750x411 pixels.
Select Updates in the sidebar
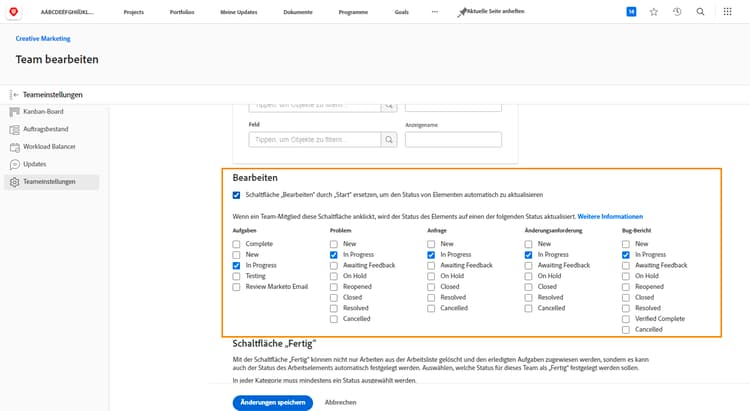[x=35, y=164]
